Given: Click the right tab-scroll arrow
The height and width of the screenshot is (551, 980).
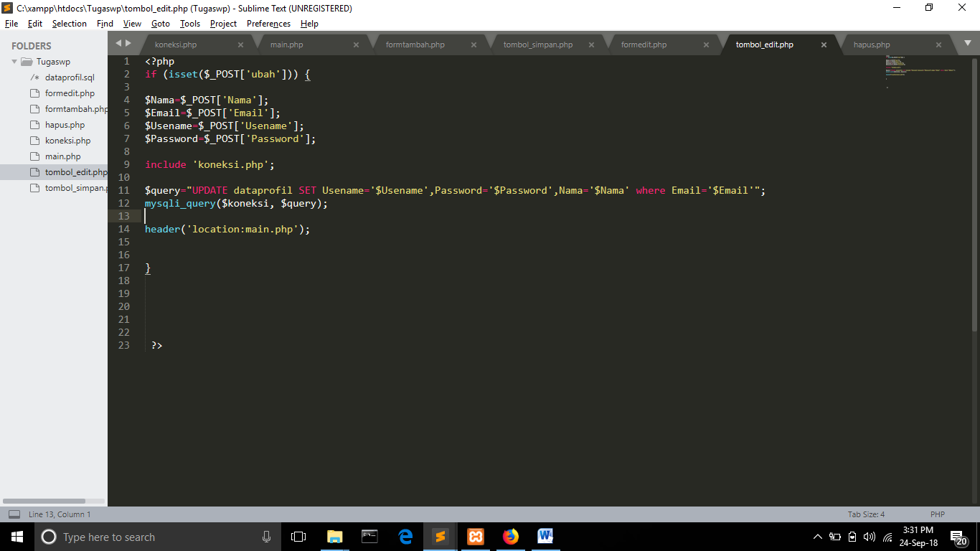Looking at the screenshot, I should point(130,43).
